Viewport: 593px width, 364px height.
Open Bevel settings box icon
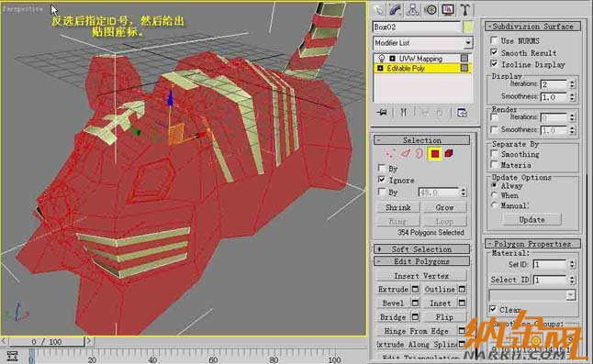(x=415, y=303)
